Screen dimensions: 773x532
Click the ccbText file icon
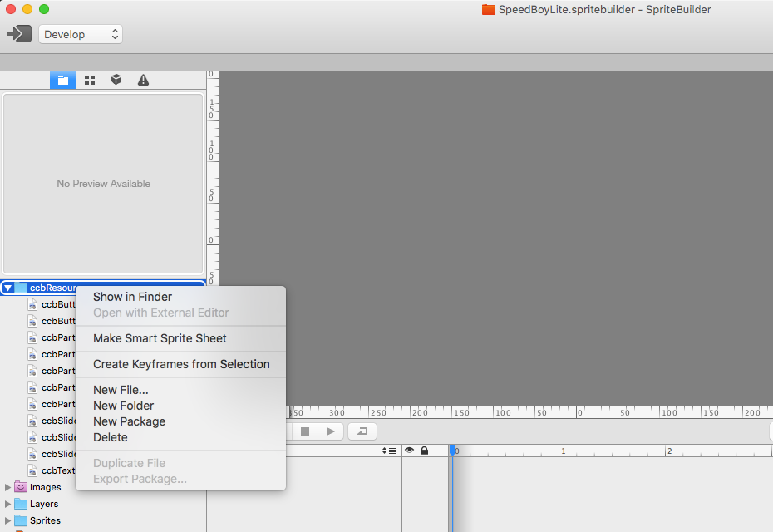[32, 470]
